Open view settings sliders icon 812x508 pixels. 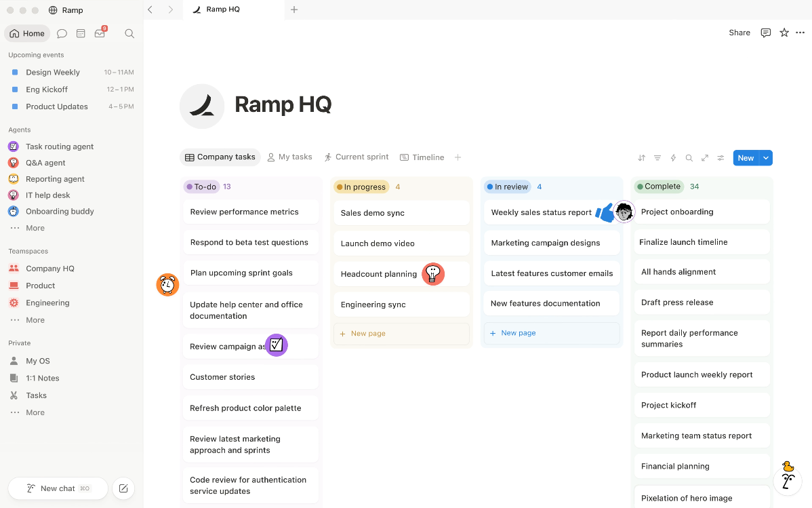click(720, 158)
